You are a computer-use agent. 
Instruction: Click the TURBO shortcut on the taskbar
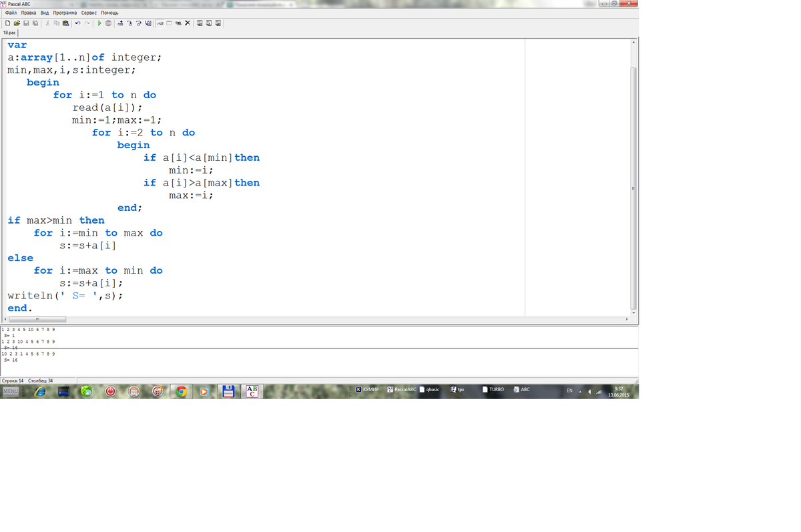coord(493,389)
